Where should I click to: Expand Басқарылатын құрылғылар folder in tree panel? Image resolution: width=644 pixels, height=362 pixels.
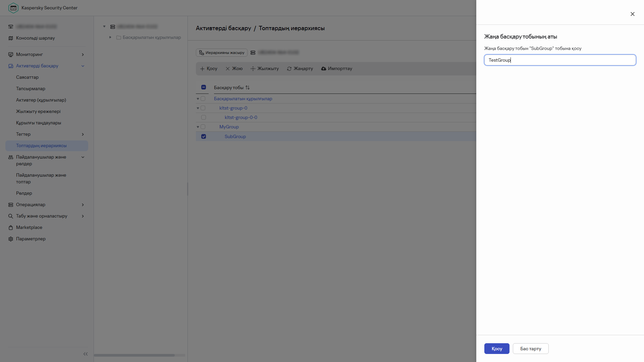coord(110,37)
